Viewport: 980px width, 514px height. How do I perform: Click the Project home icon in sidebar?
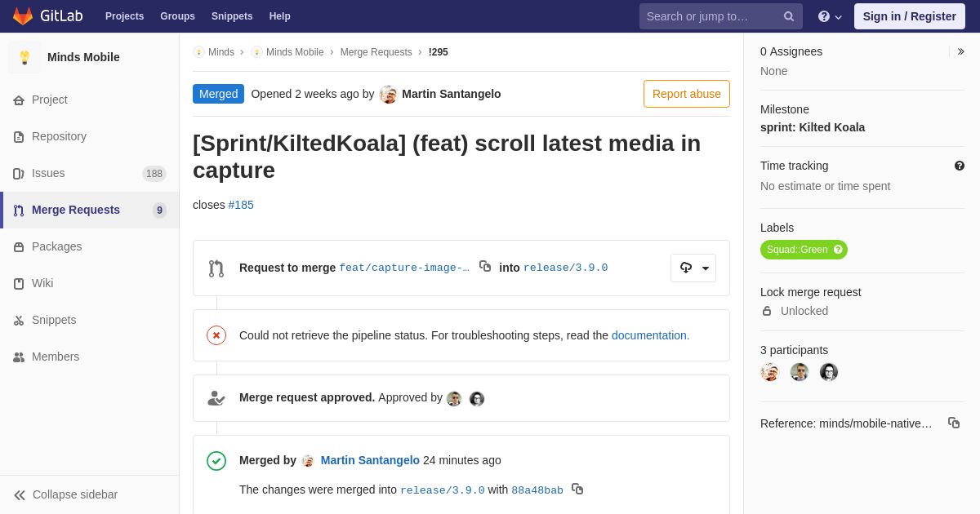point(19,100)
